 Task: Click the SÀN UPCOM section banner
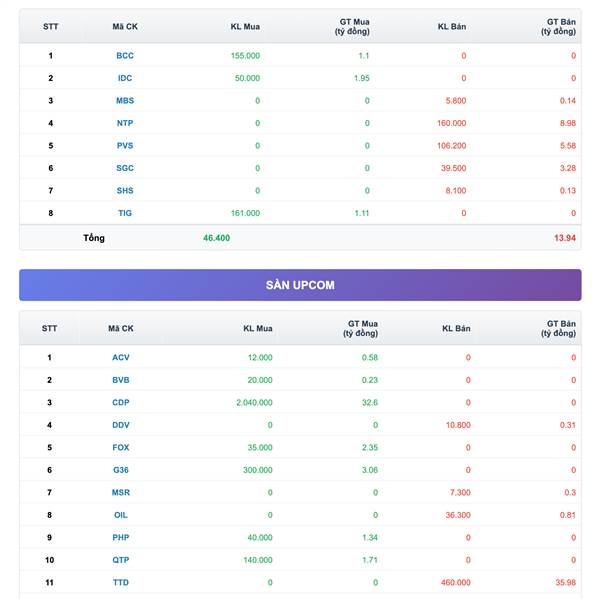click(300, 285)
